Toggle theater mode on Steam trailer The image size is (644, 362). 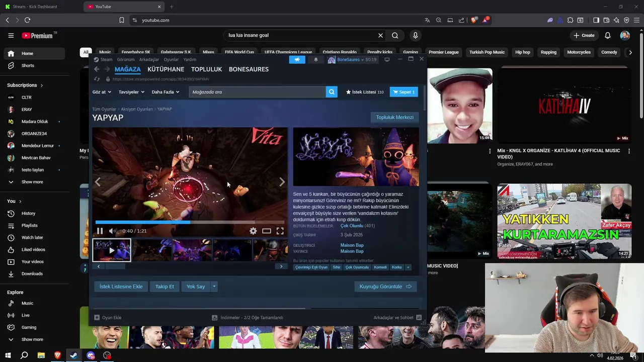[267, 231]
